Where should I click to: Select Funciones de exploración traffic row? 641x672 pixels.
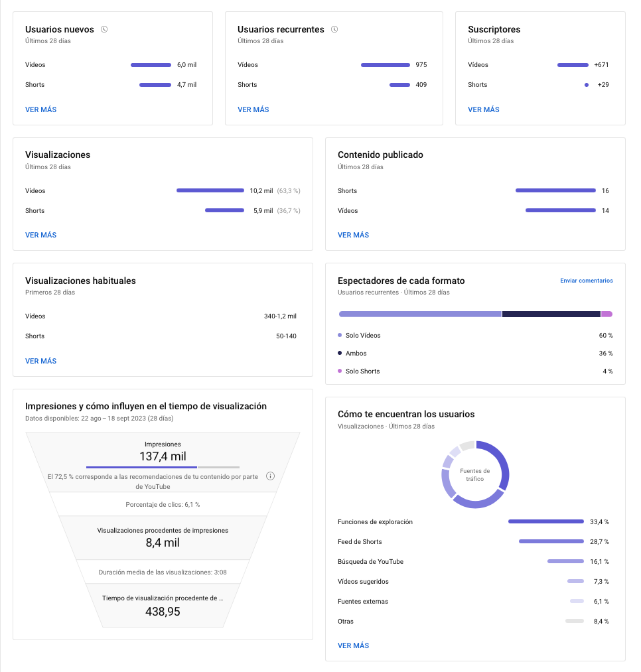tap(473, 522)
